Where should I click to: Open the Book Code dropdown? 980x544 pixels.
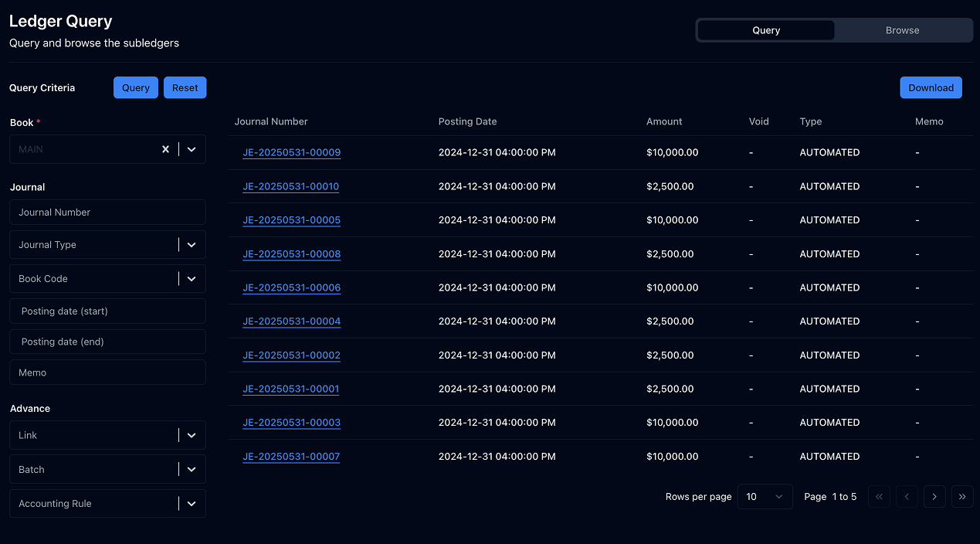click(x=108, y=278)
